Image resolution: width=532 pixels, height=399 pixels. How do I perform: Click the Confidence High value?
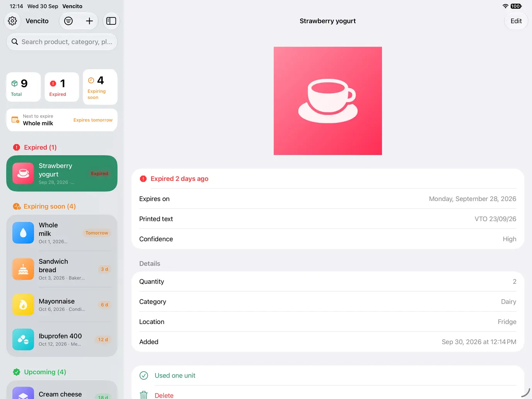coord(510,239)
